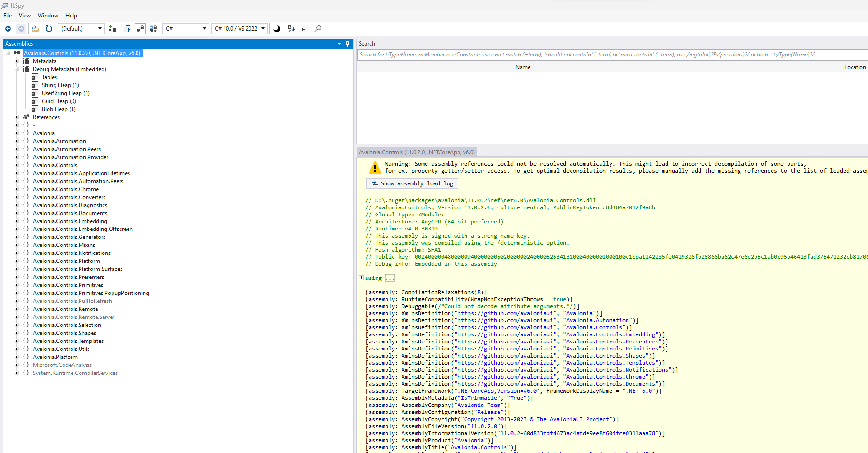
Task: Go back with the Back arrow
Action: 8,29
